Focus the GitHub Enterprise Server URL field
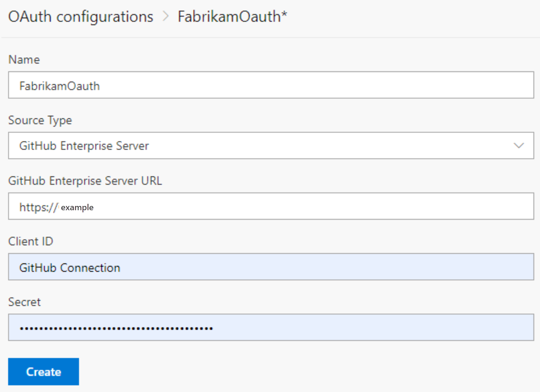The width and height of the screenshot is (540, 392). [x=271, y=206]
